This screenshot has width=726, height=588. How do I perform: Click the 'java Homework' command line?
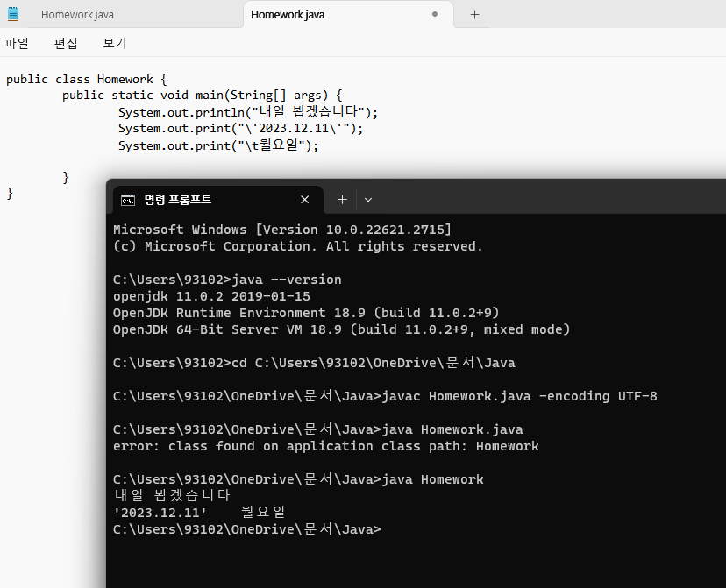pos(298,479)
